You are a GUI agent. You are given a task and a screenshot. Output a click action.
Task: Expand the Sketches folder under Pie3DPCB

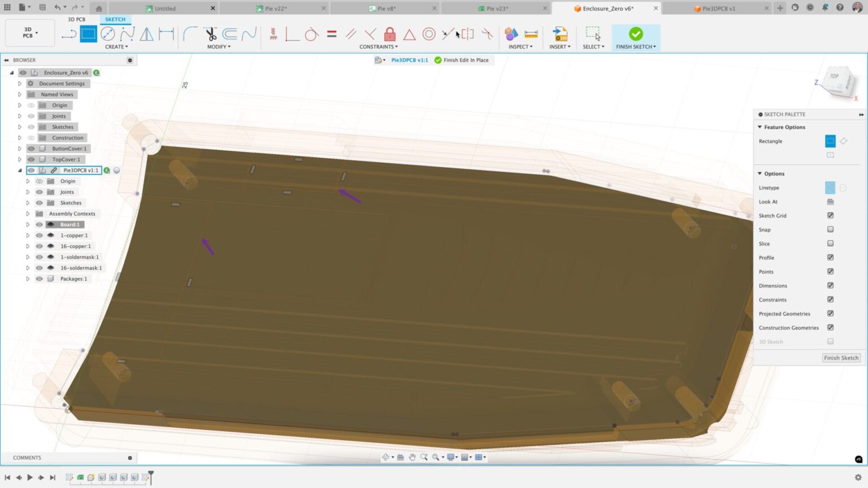[x=27, y=202]
